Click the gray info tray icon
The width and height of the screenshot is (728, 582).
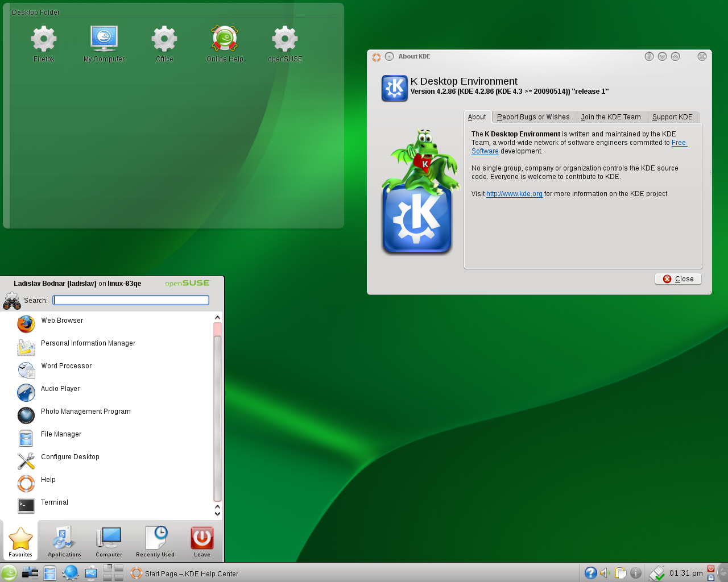636,573
